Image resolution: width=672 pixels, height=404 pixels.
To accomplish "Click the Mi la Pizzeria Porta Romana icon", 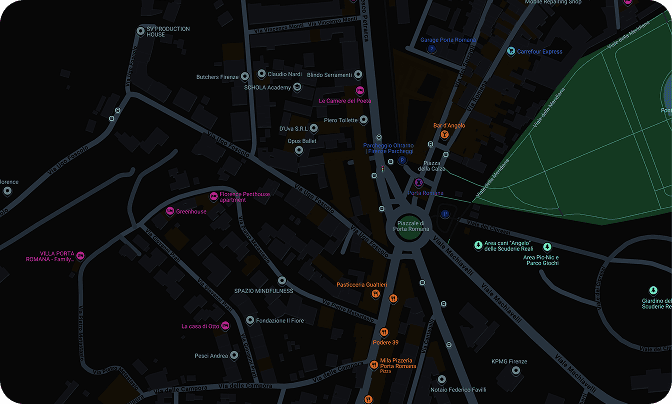I will pos(374,365).
